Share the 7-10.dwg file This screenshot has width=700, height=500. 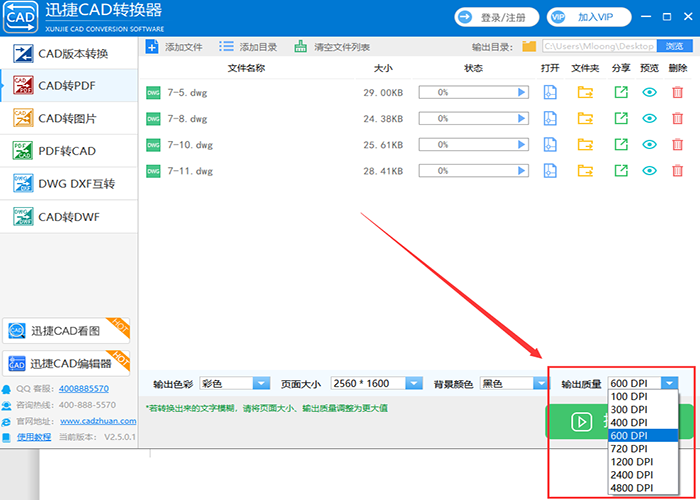click(621, 145)
